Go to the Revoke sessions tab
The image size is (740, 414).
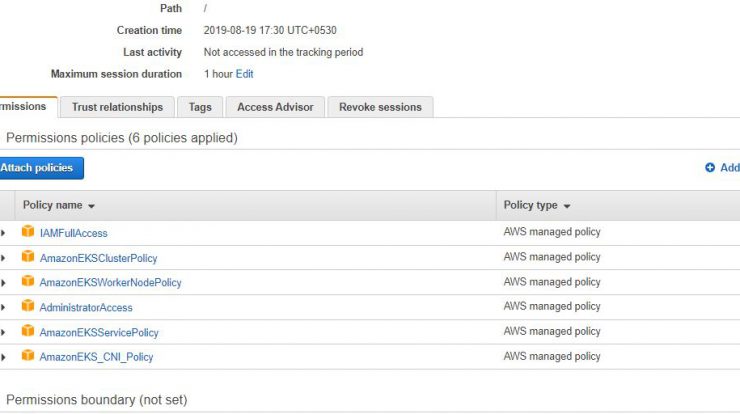pos(380,107)
